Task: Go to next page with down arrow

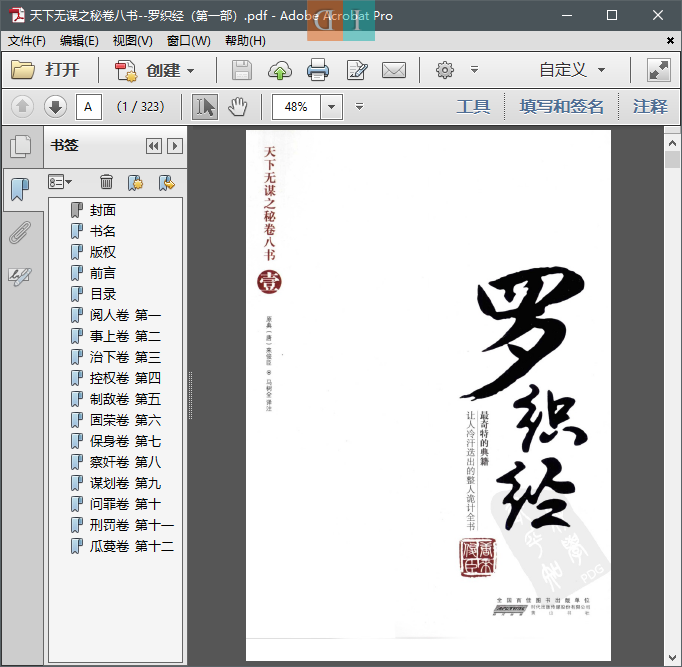Action: [55, 107]
